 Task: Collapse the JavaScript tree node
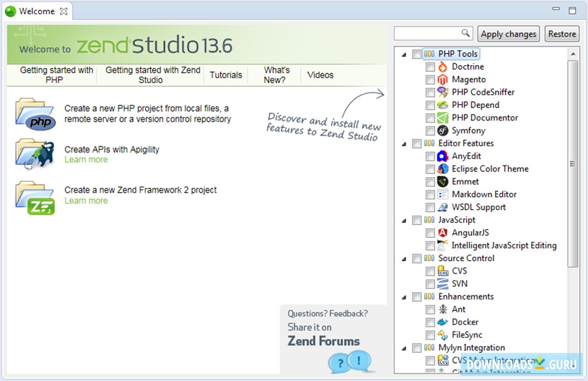[403, 220]
